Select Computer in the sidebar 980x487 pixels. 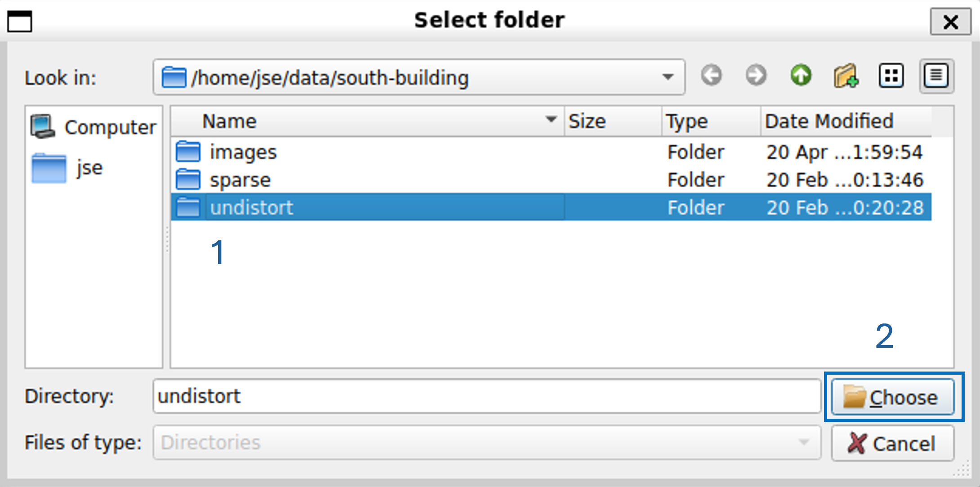click(94, 127)
